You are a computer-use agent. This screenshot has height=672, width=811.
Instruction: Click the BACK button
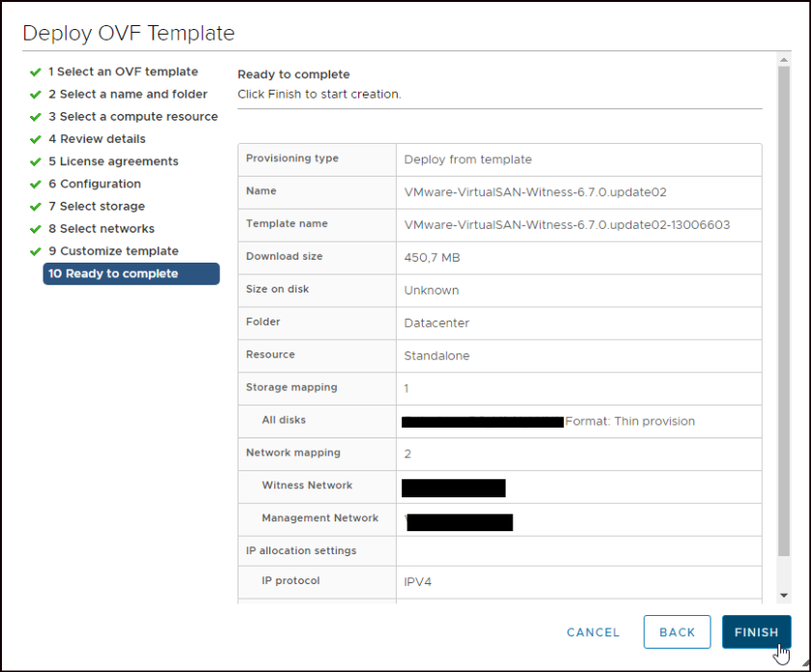click(x=677, y=632)
